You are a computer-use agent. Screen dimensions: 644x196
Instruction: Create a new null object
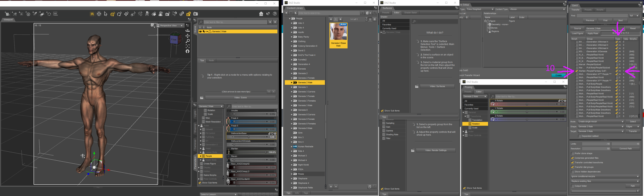(49, 14)
